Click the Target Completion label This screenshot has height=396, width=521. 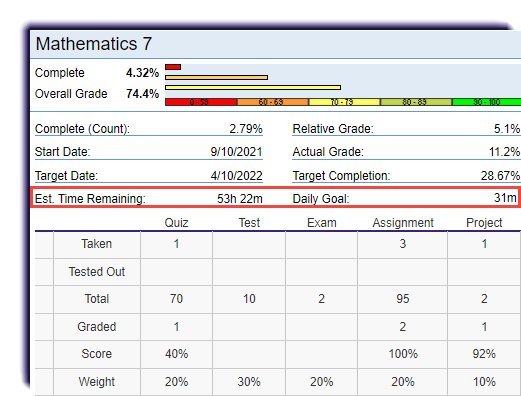tap(341, 176)
